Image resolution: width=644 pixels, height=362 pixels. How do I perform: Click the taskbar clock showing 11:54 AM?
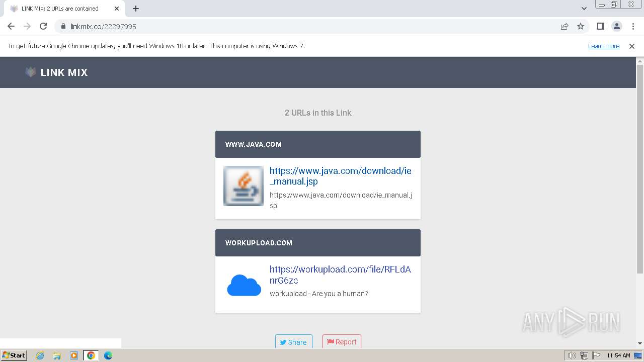click(x=618, y=355)
